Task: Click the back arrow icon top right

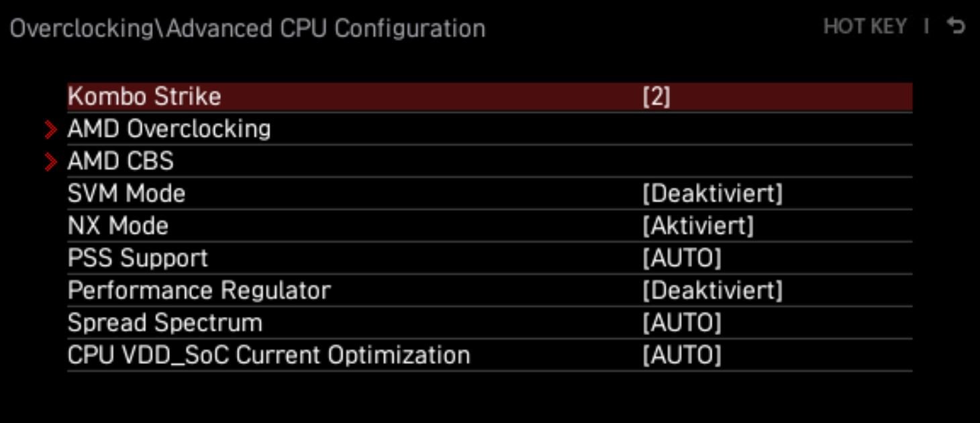Action: point(955,26)
